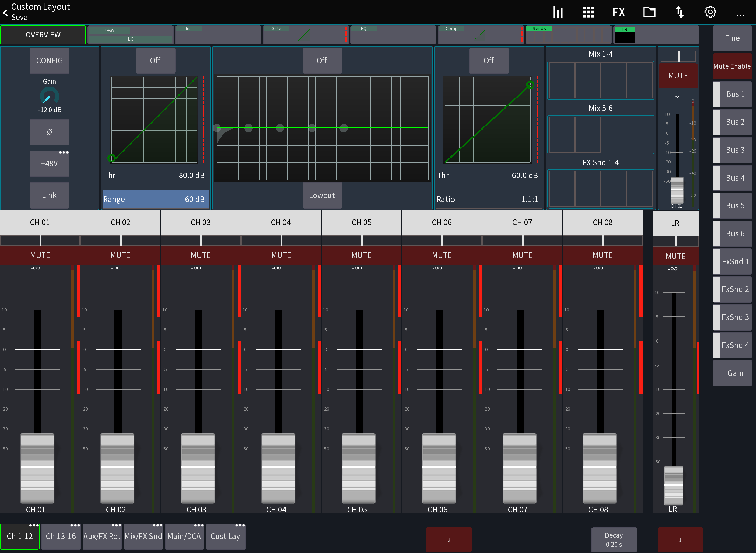This screenshot has width=756, height=553.
Task: Select Bus 1 in the right sidebar
Action: pyautogui.click(x=732, y=94)
